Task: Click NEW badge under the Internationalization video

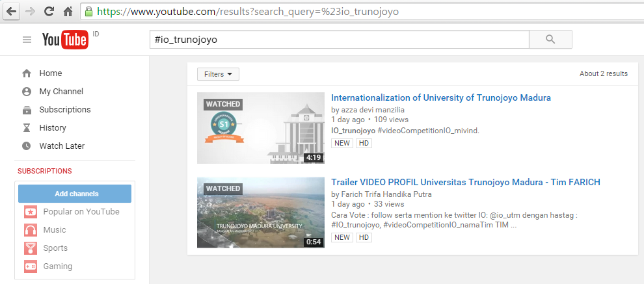Action: (342, 143)
